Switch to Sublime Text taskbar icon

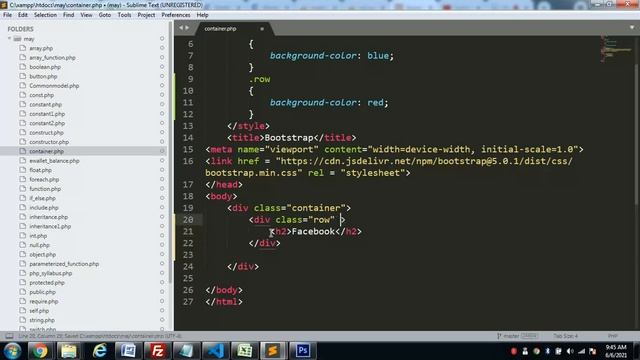(x=273, y=351)
